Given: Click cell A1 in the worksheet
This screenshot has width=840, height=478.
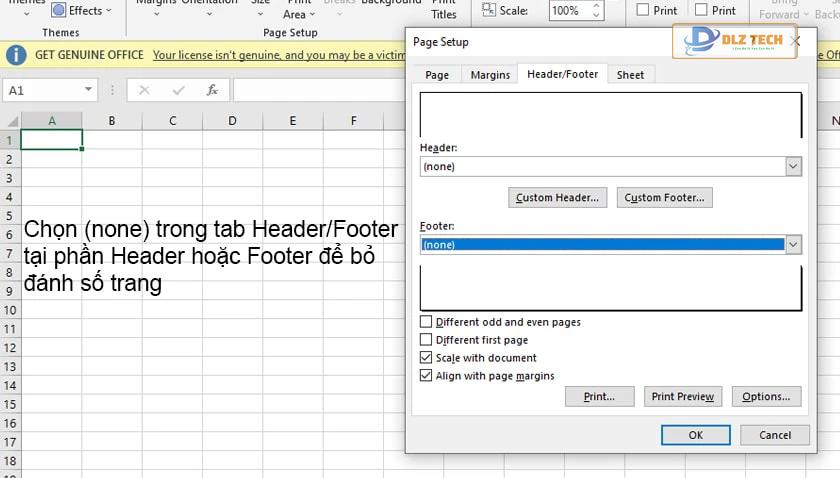Looking at the screenshot, I should pyautogui.click(x=51, y=140).
